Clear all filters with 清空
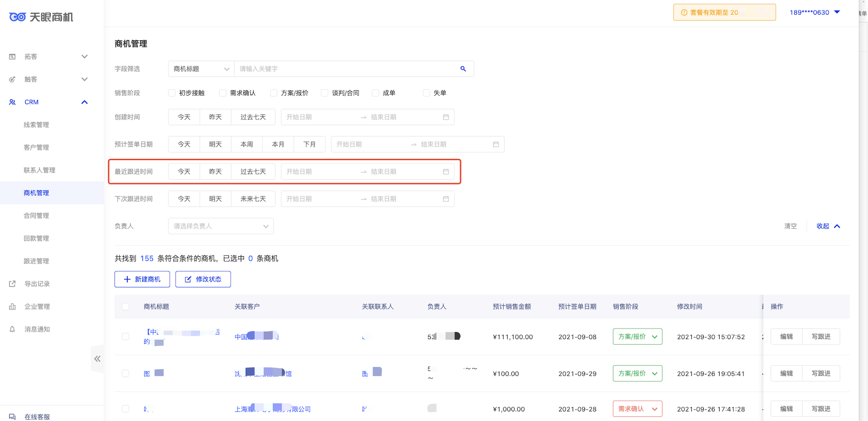The width and height of the screenshot is (868, 421). click(x=790, y=226)
